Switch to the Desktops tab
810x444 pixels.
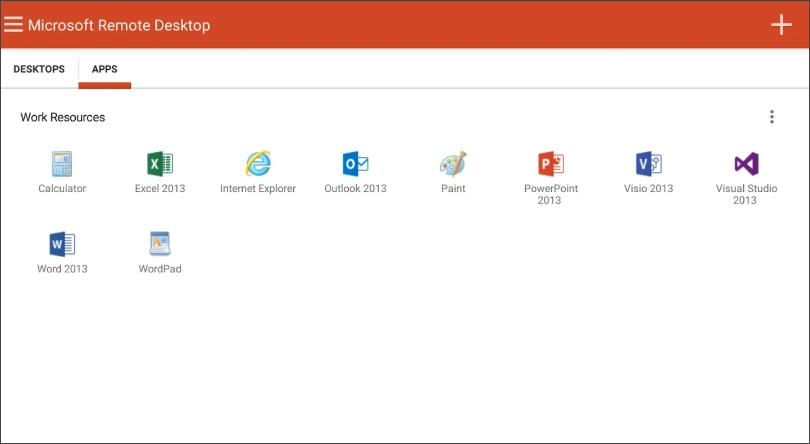point(39,69)
